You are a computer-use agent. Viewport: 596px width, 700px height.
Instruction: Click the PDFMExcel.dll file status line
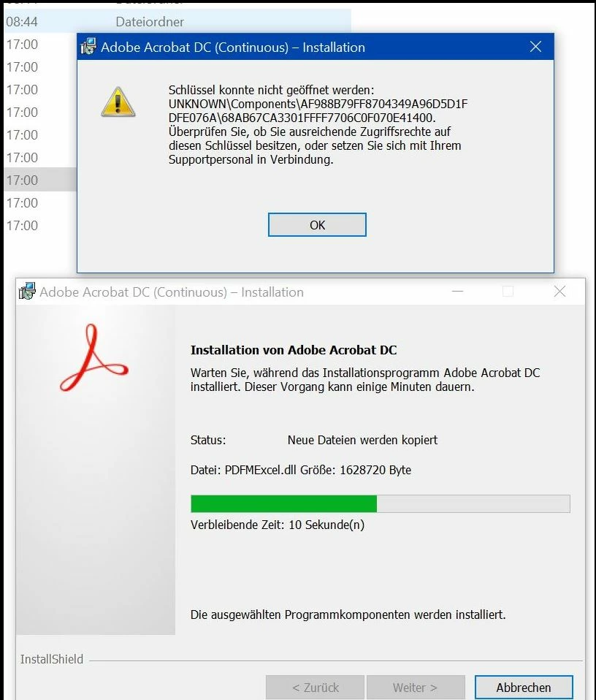point(301,470)
